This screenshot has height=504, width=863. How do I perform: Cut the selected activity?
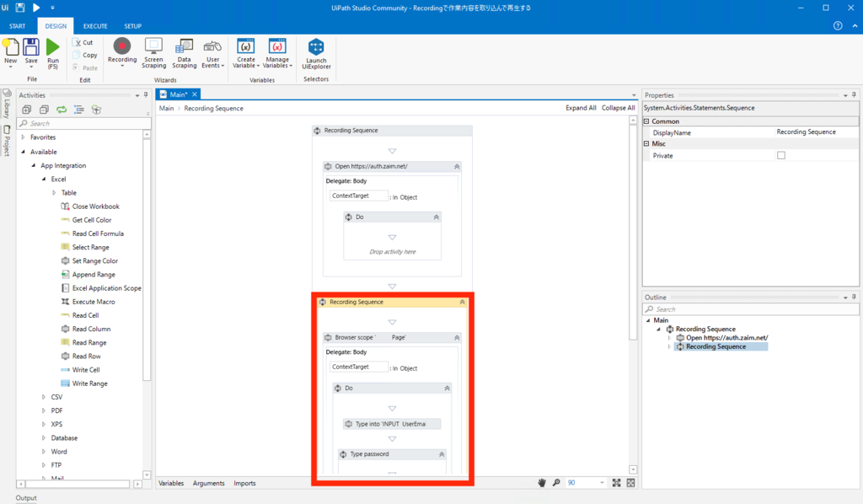83,42
